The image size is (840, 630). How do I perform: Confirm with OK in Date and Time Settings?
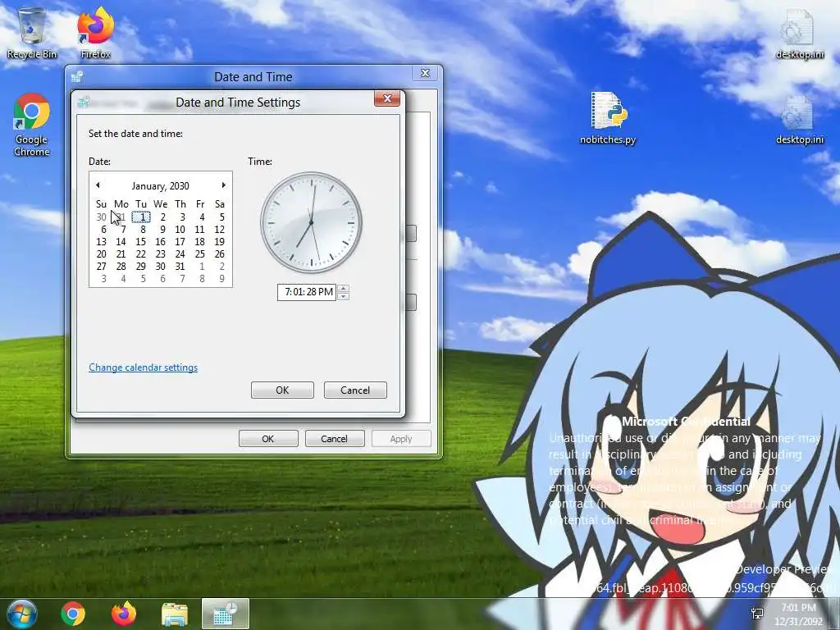(282, 390)
